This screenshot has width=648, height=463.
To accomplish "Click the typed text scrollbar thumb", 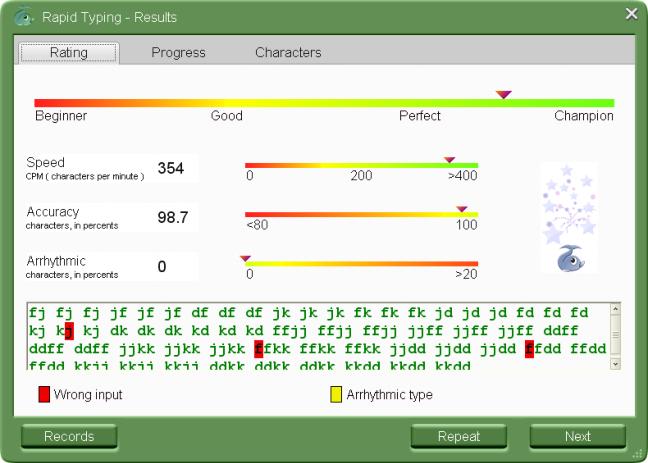I will (615, 334).
